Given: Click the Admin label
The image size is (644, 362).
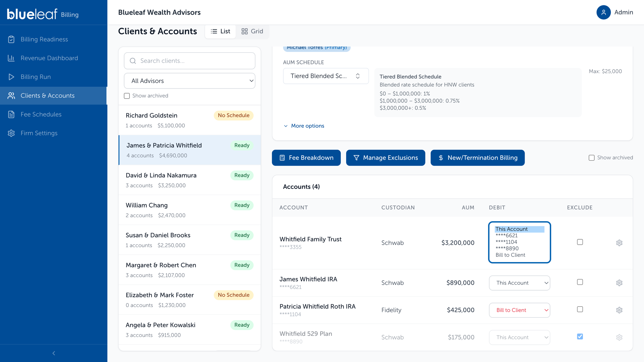Looking at the screenshot, I should click(624, 12).
